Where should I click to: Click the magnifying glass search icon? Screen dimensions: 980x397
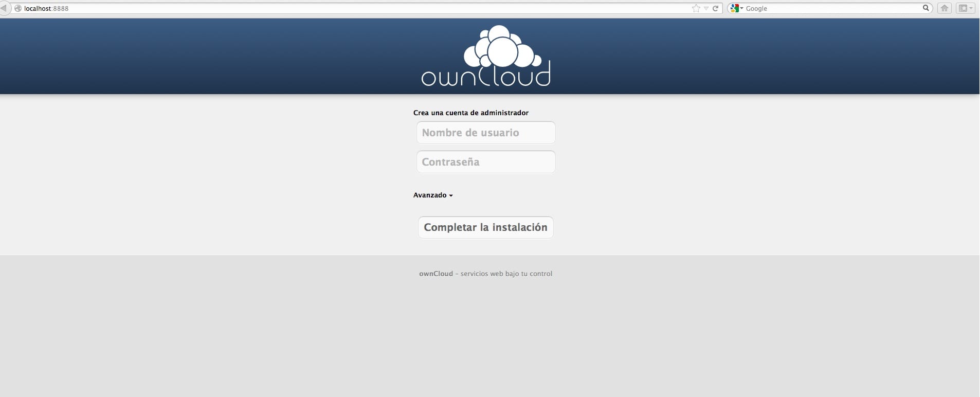click(x=925, y=8)
